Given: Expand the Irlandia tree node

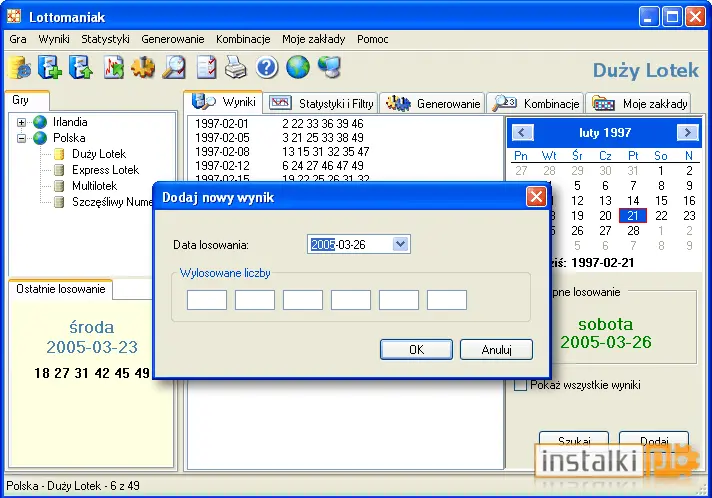Looking at the screenshot, I should pos(21,122).
